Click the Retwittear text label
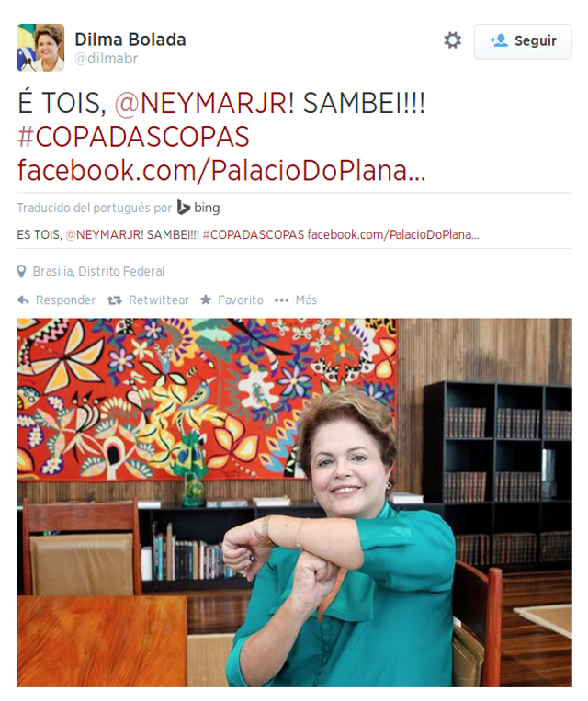The height and width of the screenshot is (701, 588). pyautogui.click(x=159, y=300)
